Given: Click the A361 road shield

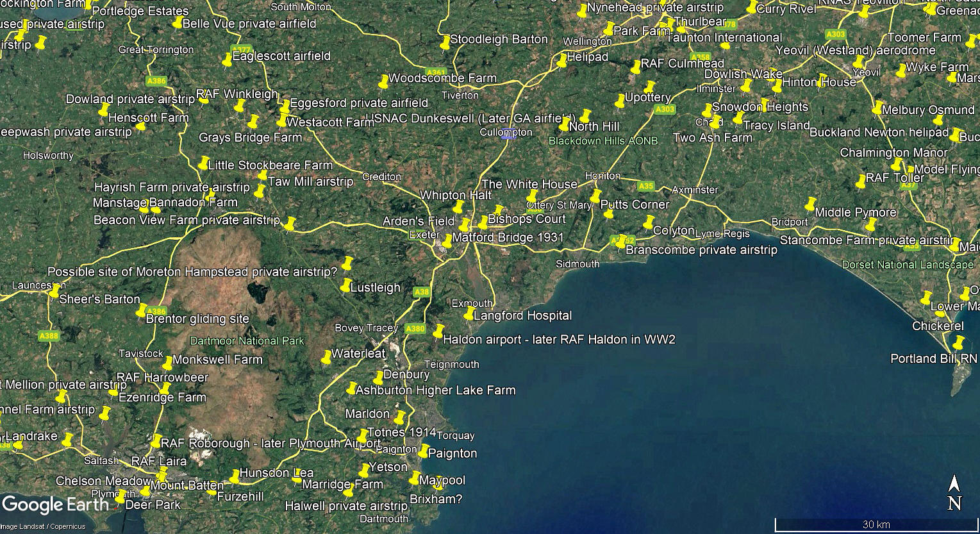Looking at the screenshot, I should (x=436, y=72).
